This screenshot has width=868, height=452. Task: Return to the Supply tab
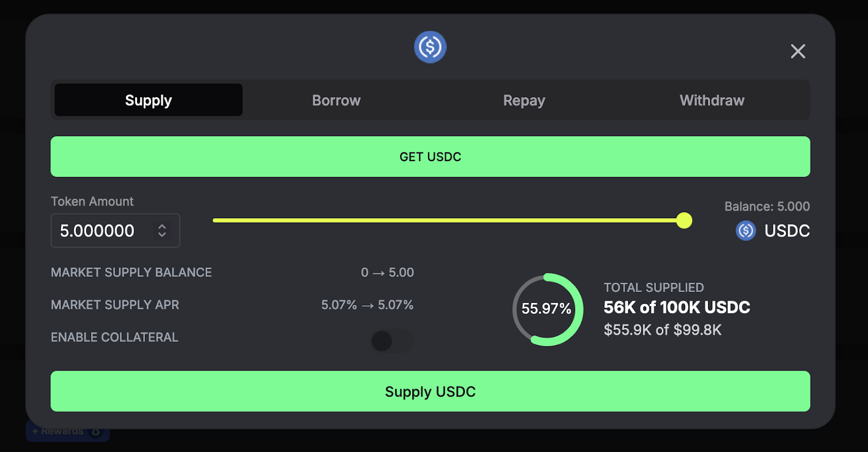[148, 100]
